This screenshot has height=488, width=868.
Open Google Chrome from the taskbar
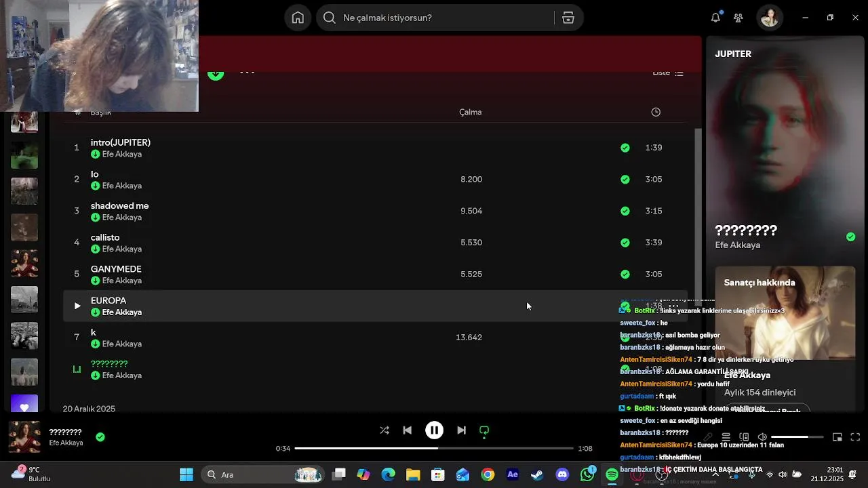tap(488, 474)
